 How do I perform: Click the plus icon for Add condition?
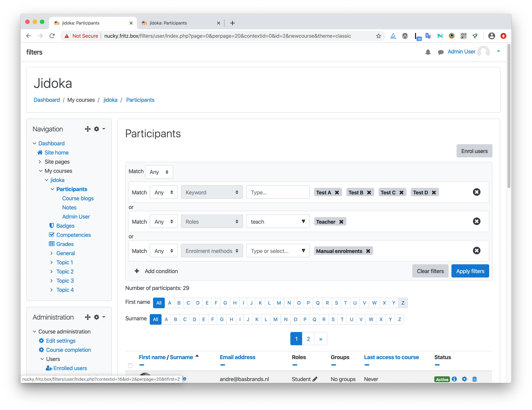click(x=137, y=271)
